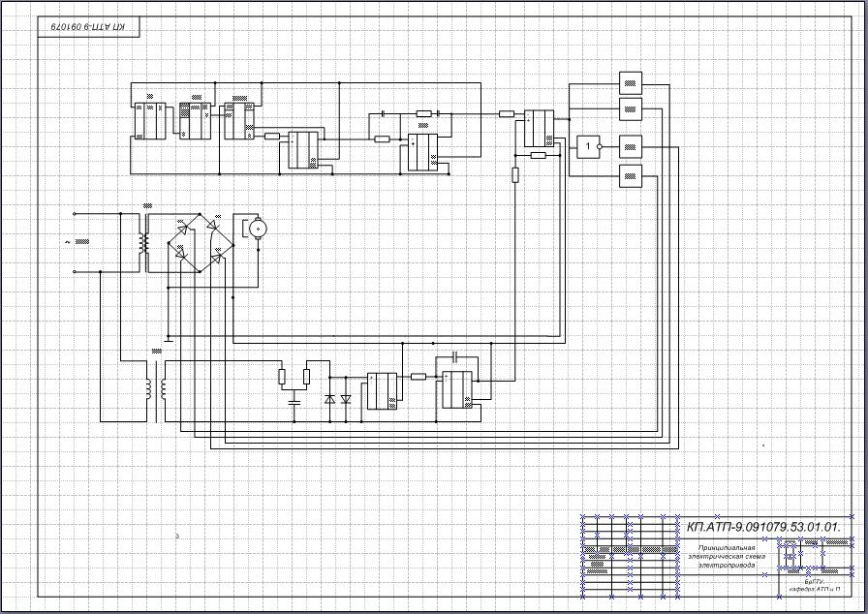Viewport: 868px width, 614px height.
Task: Select the middle upper amplifier block
Action: click(x=423, y=153)
